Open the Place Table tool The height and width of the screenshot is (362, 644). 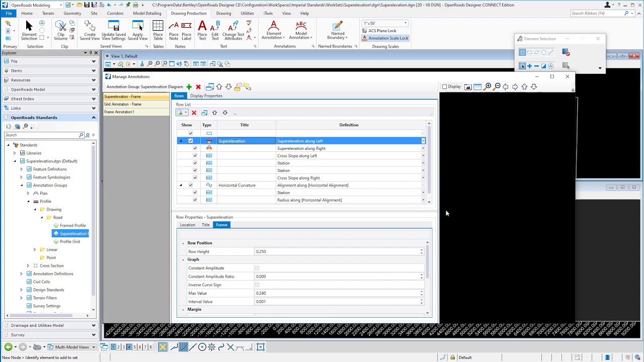click(158, 31)
